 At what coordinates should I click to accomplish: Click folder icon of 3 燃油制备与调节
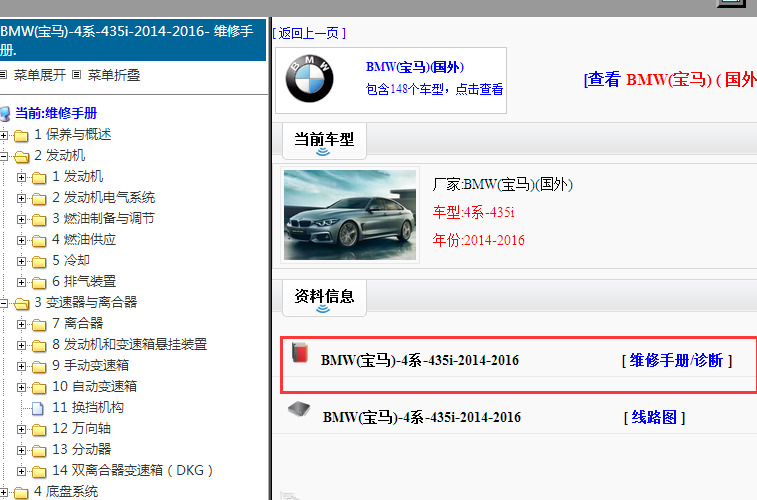pyautogui.click(x=39, y=220)
